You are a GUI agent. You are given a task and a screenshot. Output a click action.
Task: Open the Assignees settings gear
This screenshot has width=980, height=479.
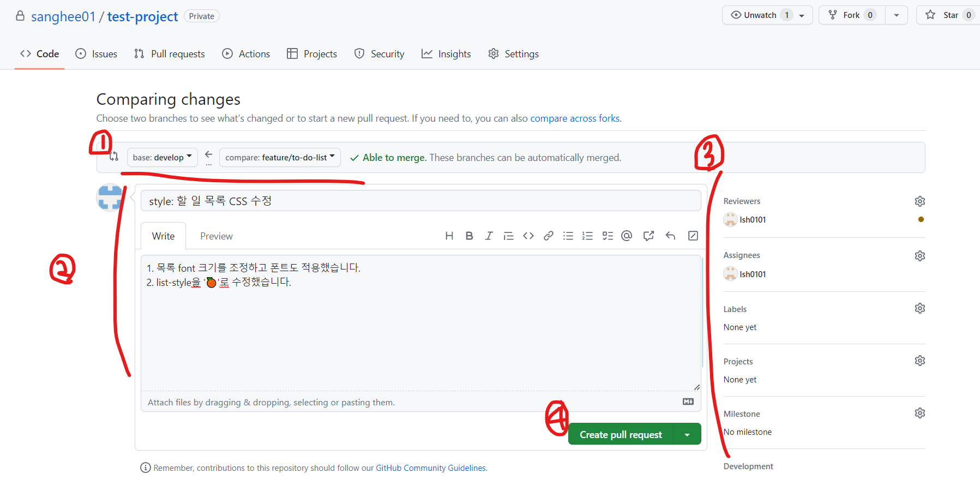click(920, 256)
